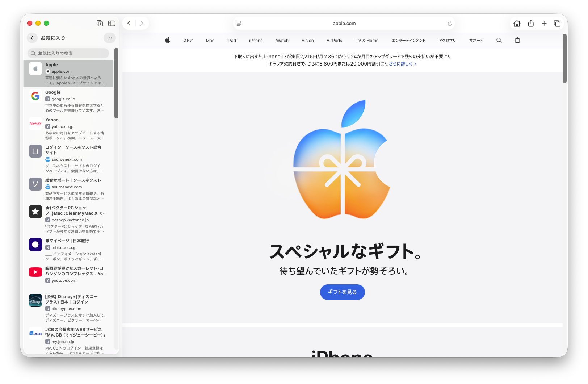Open the iPhone navigation menu item
This screenshot has width=588, height=384.
click(x=256, y=41)
